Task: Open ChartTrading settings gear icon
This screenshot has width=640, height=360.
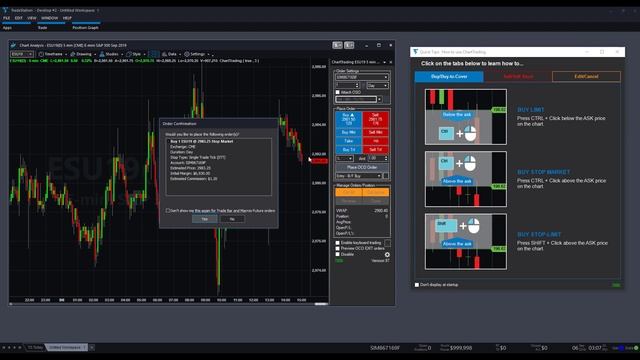Action: [x=387, y=255]
